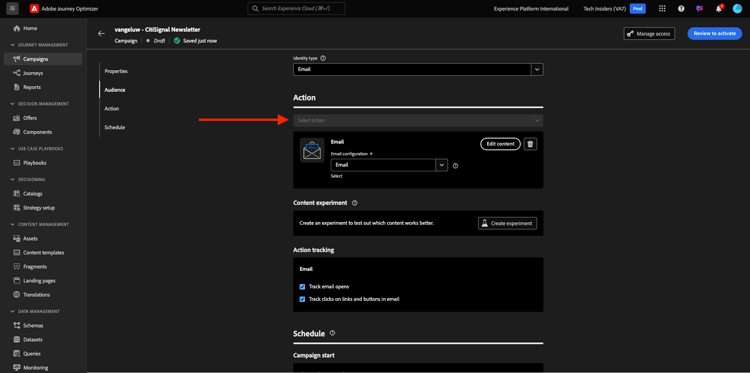This screenshot has height=373, width=750.
Task: Open the notifications bell icon
Action: pos(718,9)
